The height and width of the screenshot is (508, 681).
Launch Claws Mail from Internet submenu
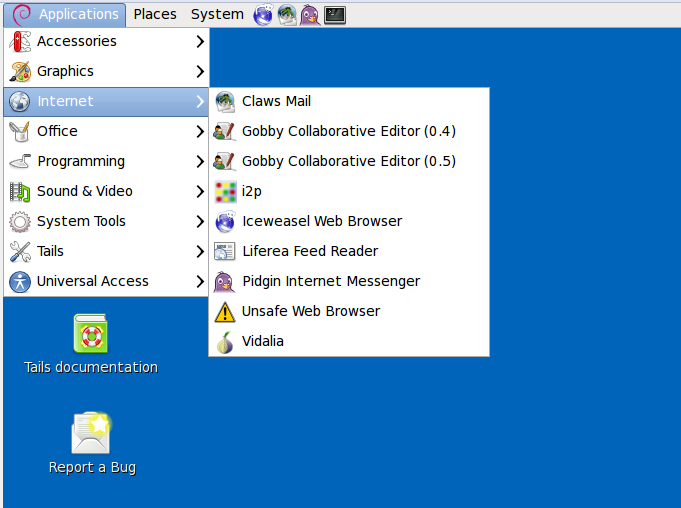click(349, 101)
